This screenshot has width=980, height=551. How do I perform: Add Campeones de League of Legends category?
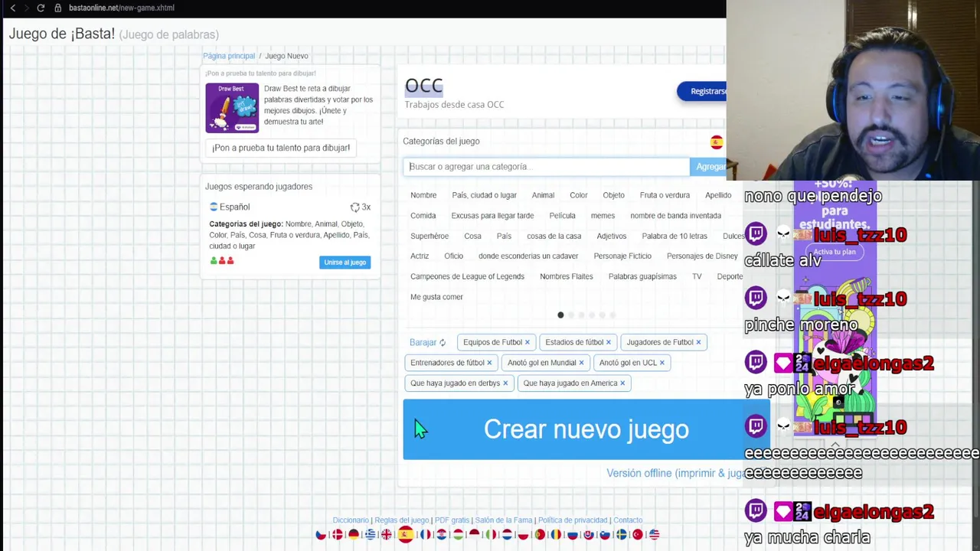467,276
